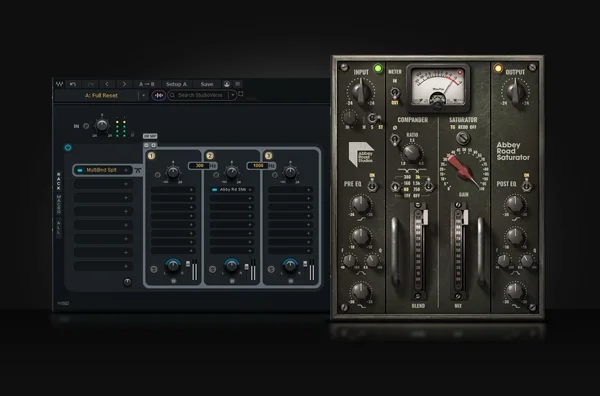Click the minus band button above band 1
600x396 pixels.
(x=147, y=145)
